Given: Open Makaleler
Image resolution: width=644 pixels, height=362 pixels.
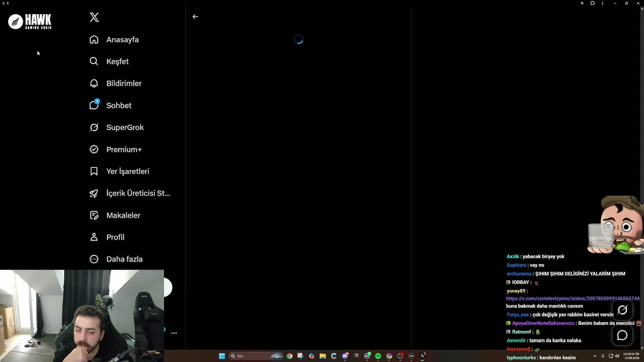Looking at the screenshot, I should 123,215.
